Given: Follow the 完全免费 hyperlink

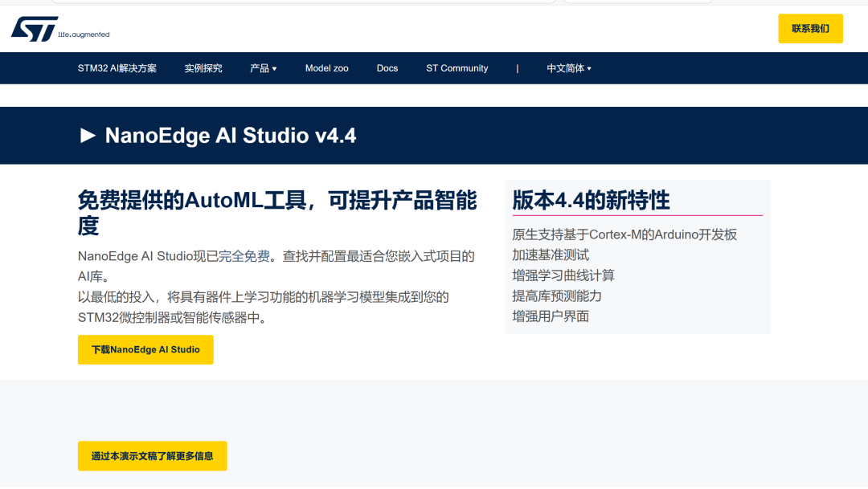Looking at the screenshot, I should point(244,256).
